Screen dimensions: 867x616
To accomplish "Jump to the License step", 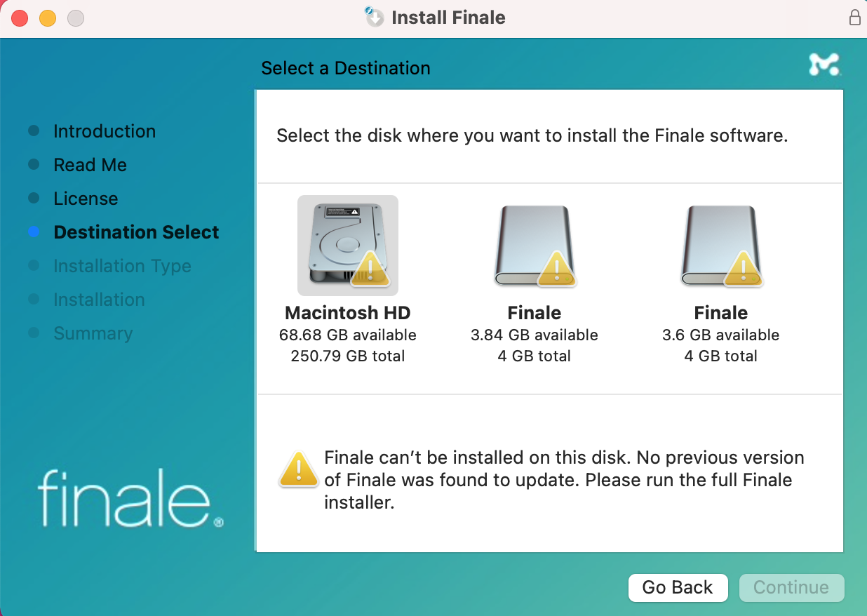I will (x=86, y=199).
